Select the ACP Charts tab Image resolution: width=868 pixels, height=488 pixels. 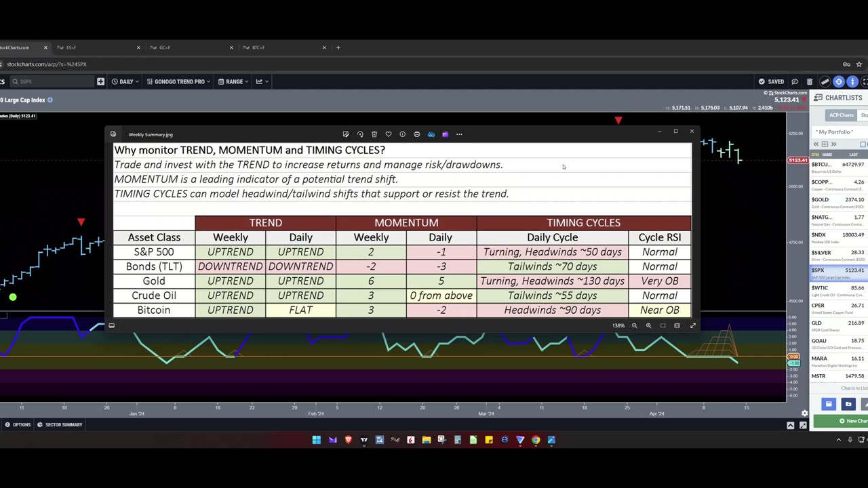pos(842,115)
